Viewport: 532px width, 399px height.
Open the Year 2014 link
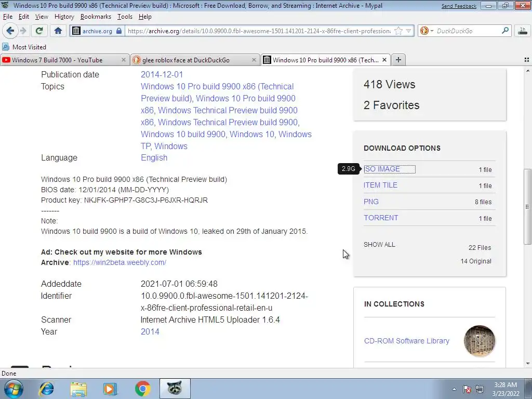click(150, 332)
